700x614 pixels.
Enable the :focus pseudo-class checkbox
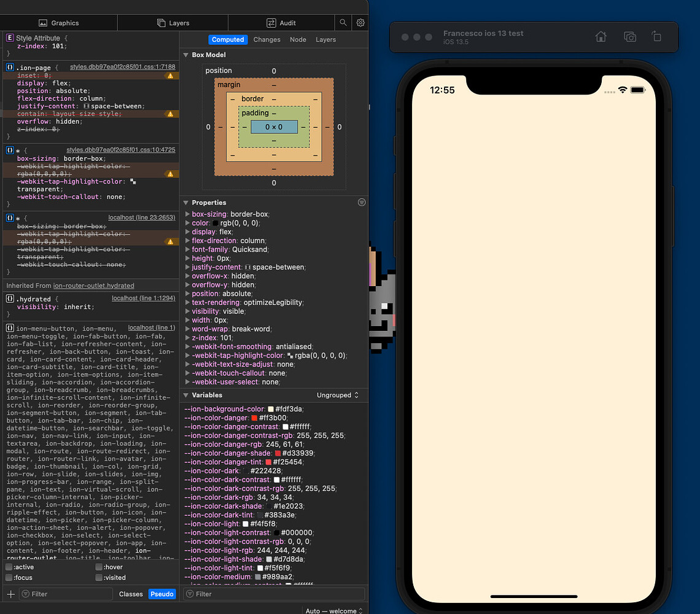coord(7,578)
